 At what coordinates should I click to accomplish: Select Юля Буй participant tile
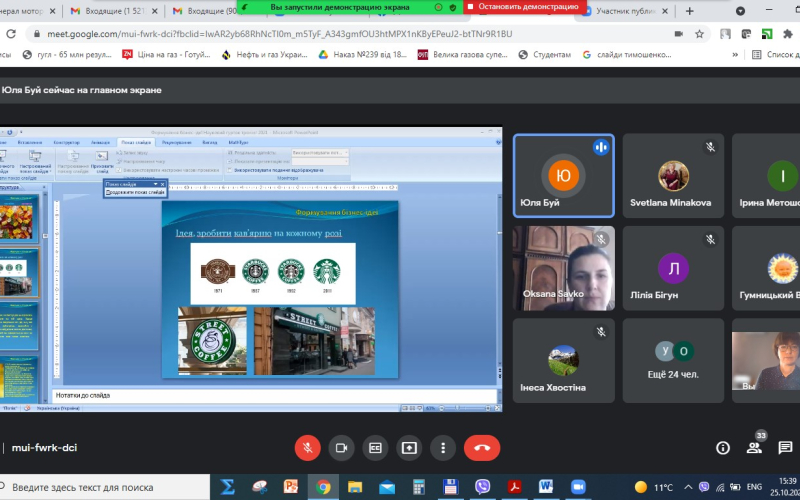[564, 176]
